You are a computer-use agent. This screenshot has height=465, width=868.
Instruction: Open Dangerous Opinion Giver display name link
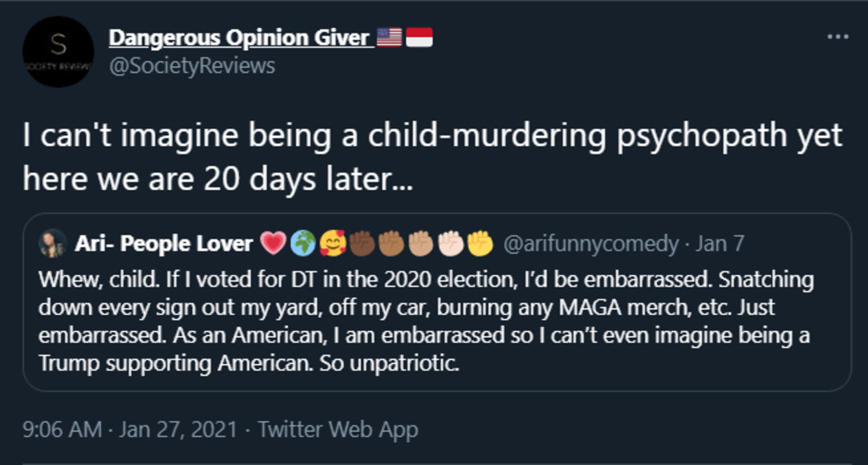pyautogui.click(x=240, y=37)
